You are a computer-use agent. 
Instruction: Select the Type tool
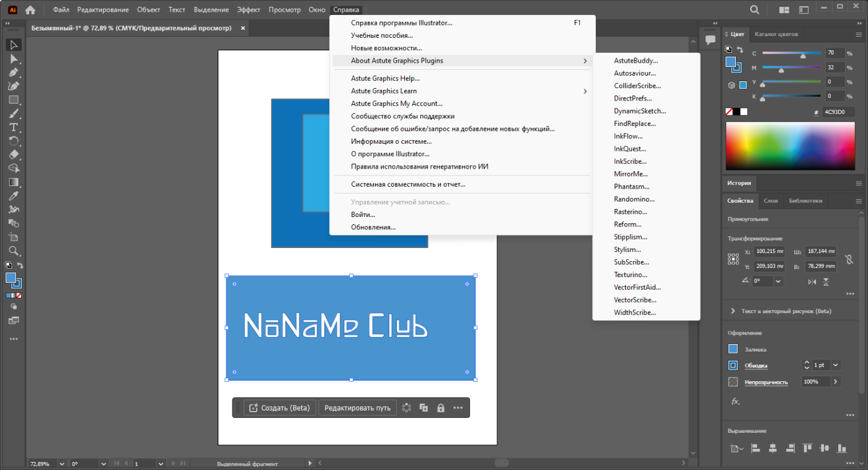tap(14, 127)
